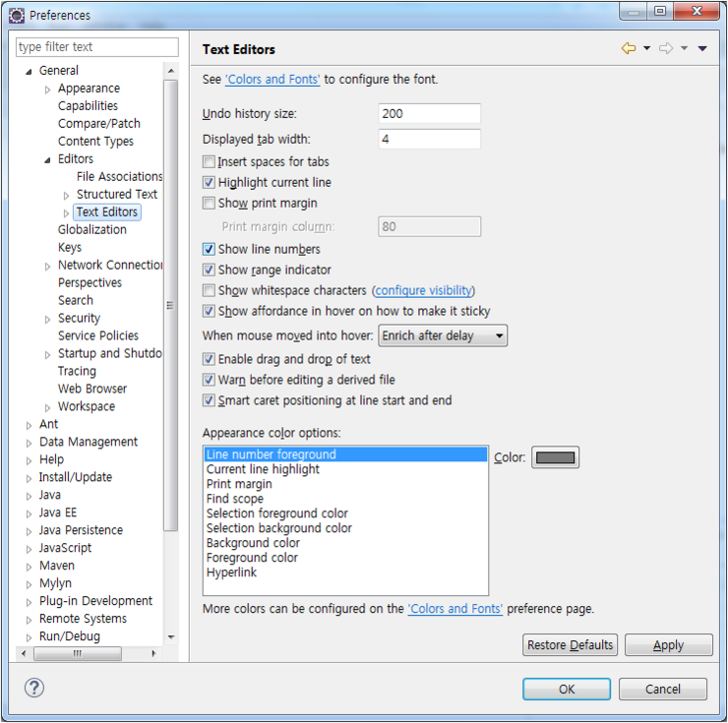Click the tree scroll up arrow
This screenshot has width=728, height=723.
pos(171,71)
